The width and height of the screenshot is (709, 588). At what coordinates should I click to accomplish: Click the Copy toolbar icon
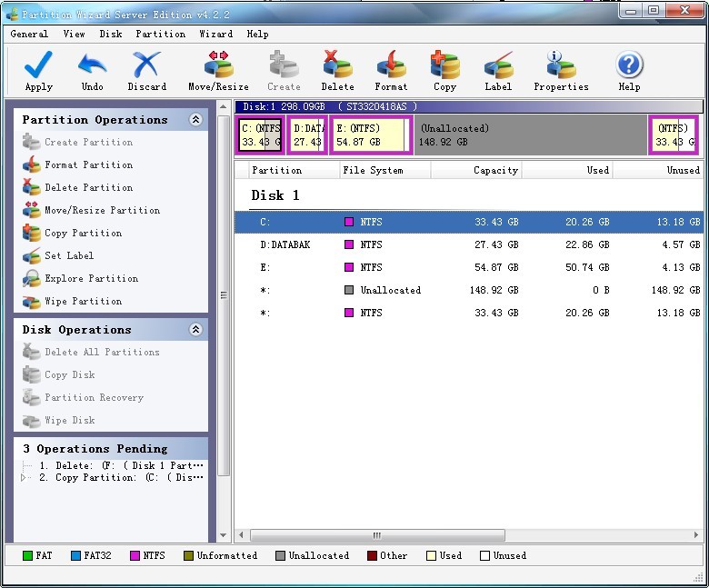click(444, 65)
